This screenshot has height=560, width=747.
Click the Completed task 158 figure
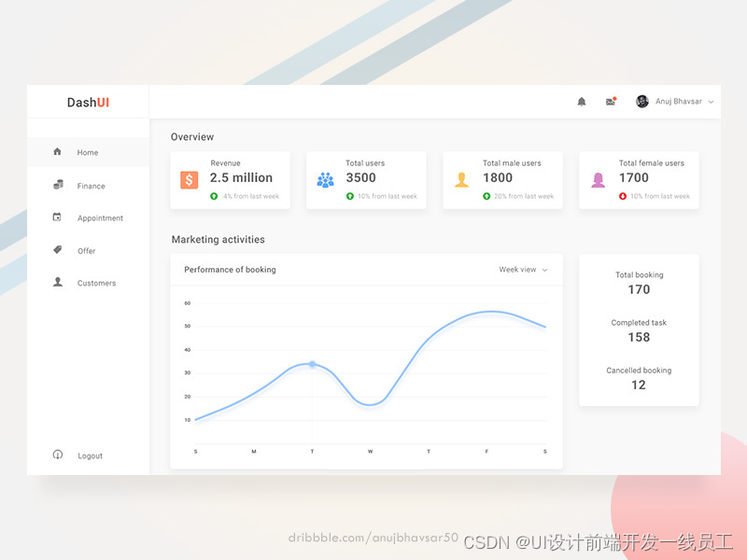click(639, 337)
